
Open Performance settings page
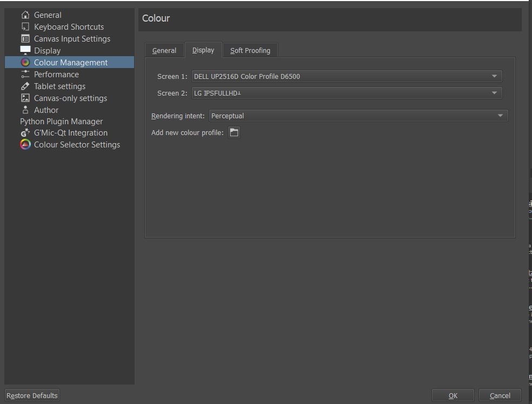pos(56,74)
